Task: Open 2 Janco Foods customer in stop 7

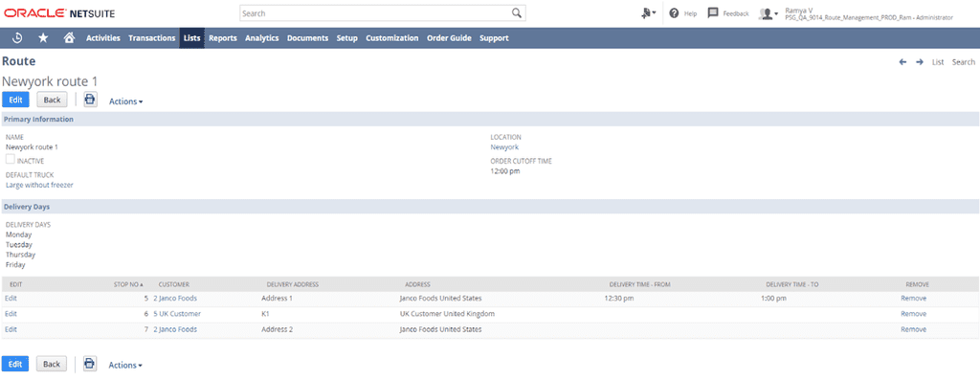Action: (175, 329)
